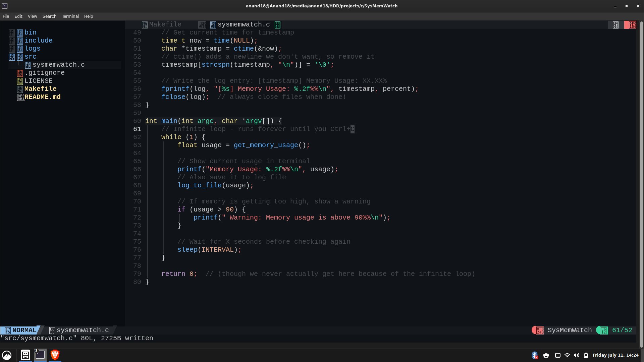Switch to the Makefile buffer tab
This screenshot has height=362, width=644.
[x=165, y=24]
